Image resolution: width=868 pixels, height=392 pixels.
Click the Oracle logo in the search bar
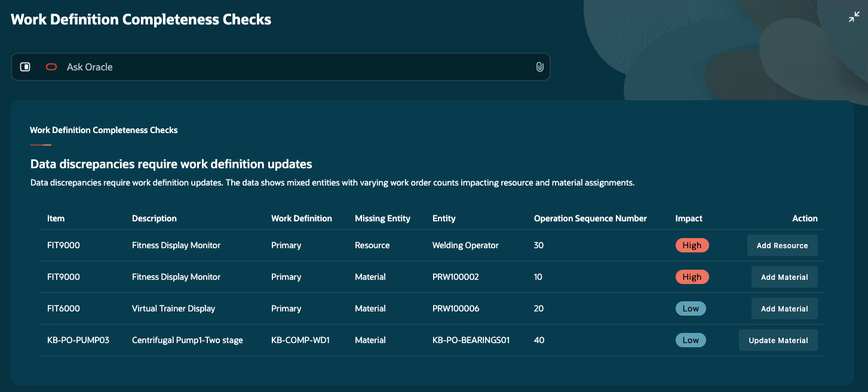(x=51, y=67)
